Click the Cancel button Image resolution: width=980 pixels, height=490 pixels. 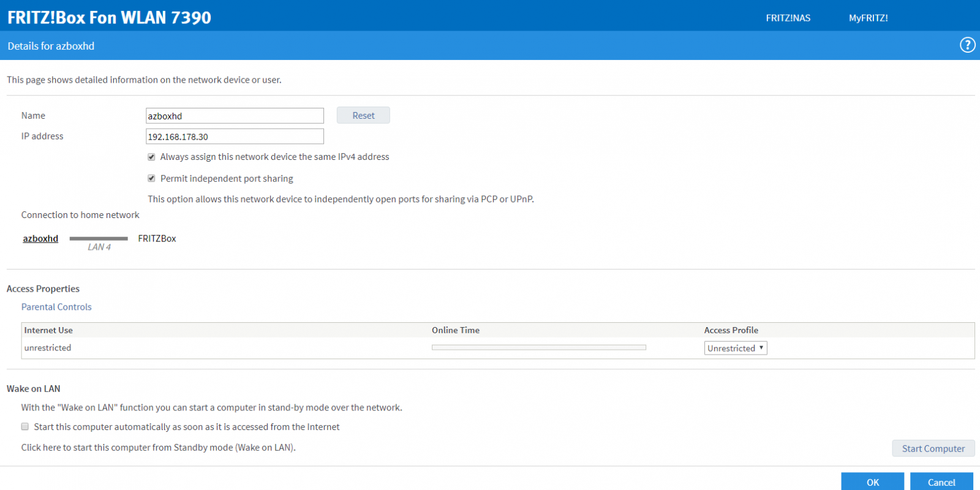pos(941,482)
